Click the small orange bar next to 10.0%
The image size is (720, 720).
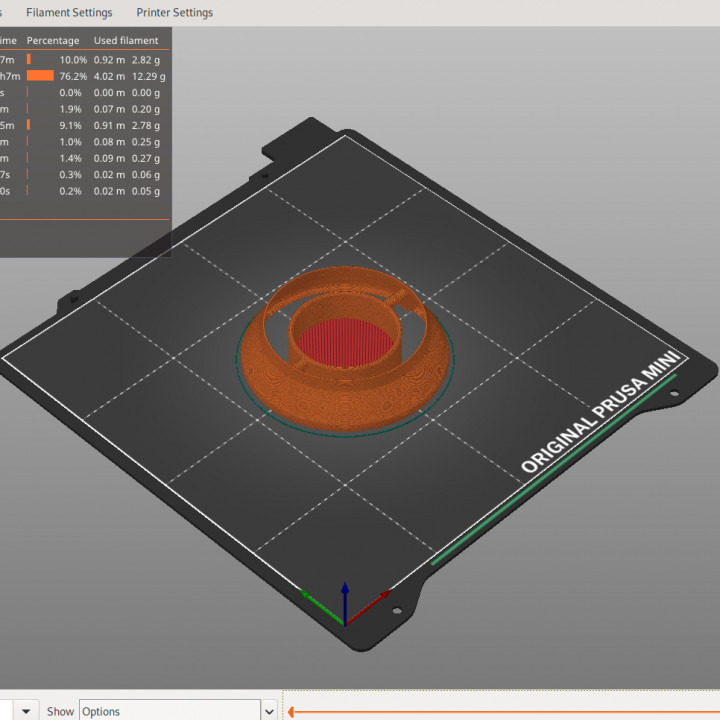click(x=29, y=59)
